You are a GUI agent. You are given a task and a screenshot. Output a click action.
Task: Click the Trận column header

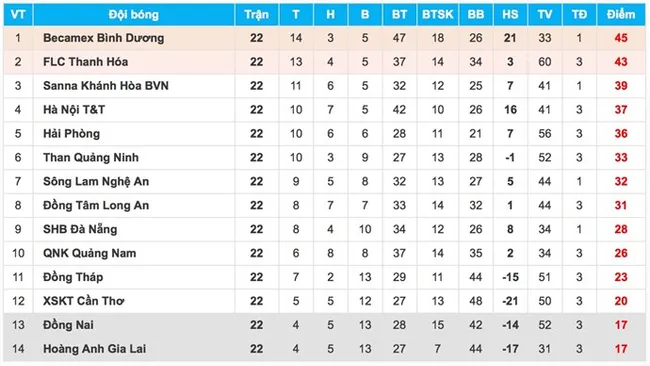[256, 15]
